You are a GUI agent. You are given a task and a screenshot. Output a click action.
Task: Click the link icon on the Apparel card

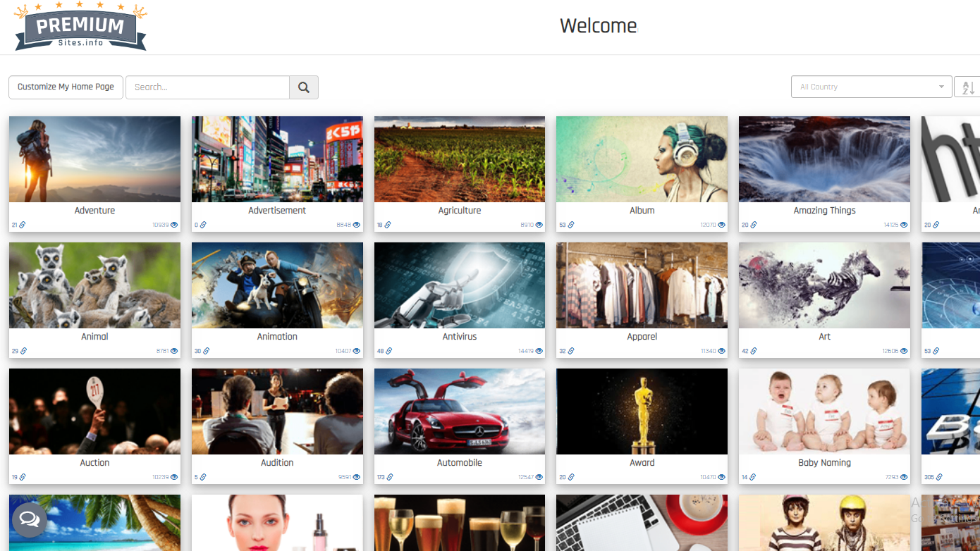tap(571, 351)
